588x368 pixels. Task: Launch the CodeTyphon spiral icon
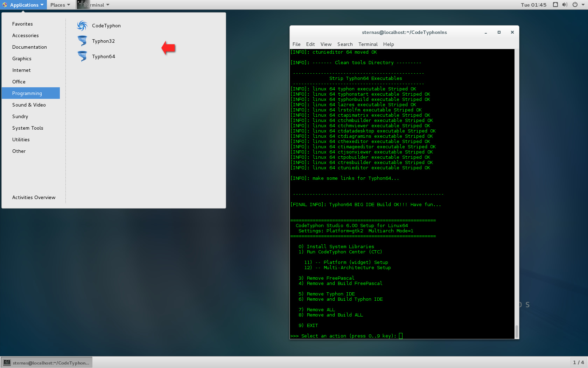point(82,26)
